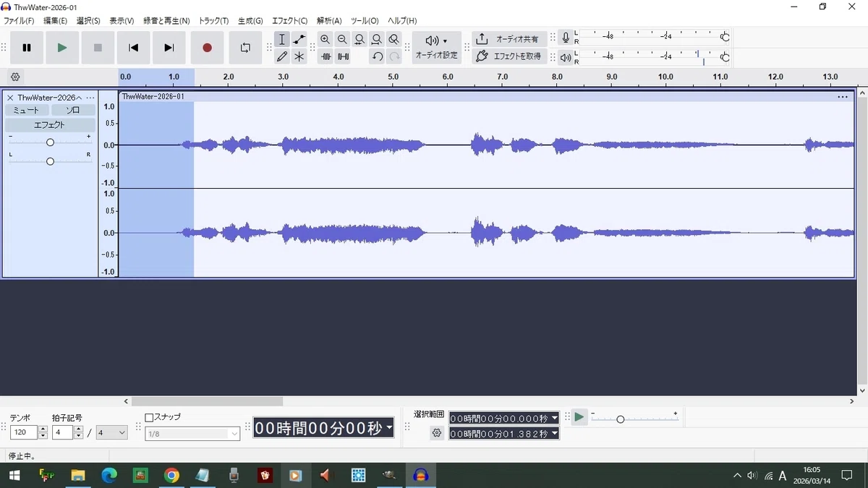
Task: Click the Zoom In magnifier
Action: pyautogui.click(x=325, y=39)
